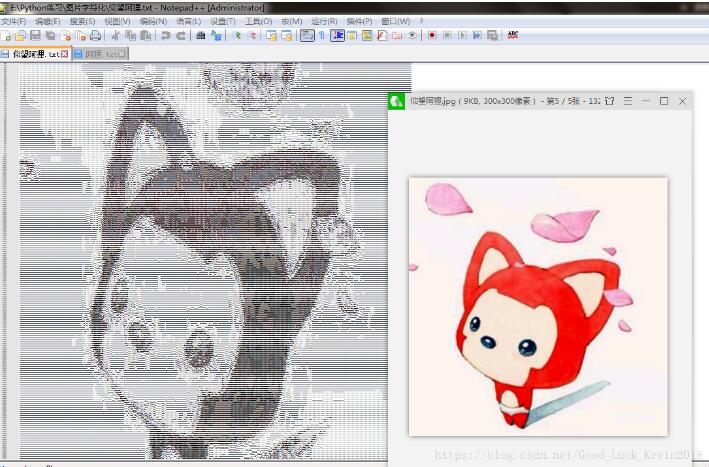
Task: Close the second inactive txt tab
Action: pyautogui.click(x=122, y=54)
